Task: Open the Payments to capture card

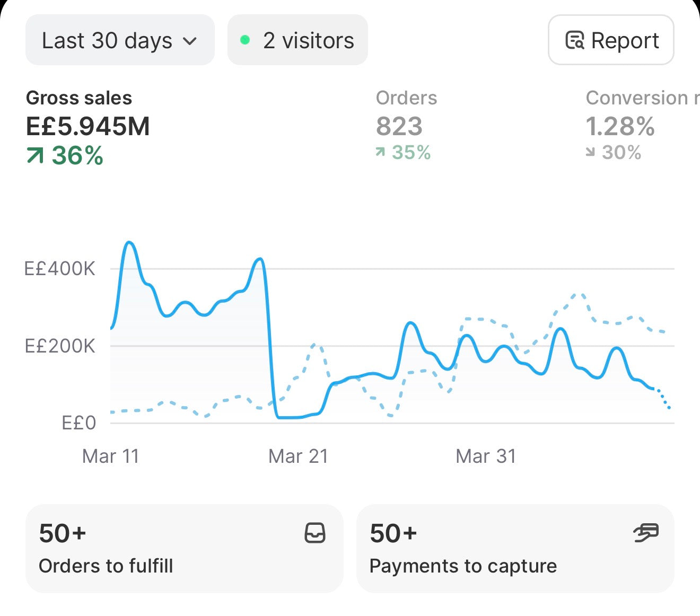Action: [x=515, y=549]
